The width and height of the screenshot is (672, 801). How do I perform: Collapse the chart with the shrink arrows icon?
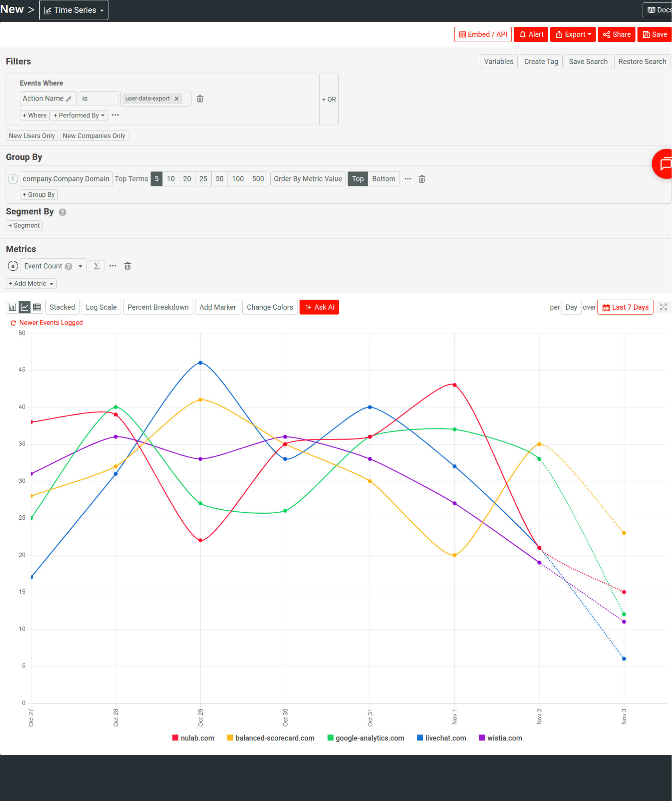[663, 307]
